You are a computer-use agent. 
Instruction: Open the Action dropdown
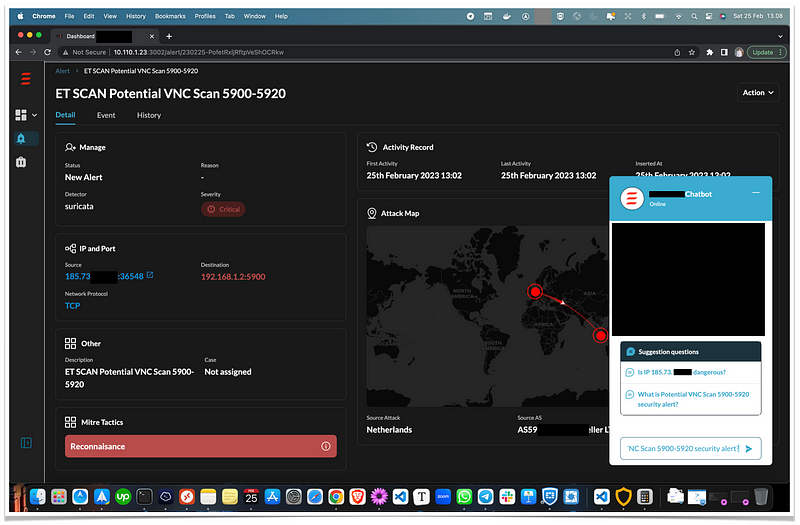point(758,92)
